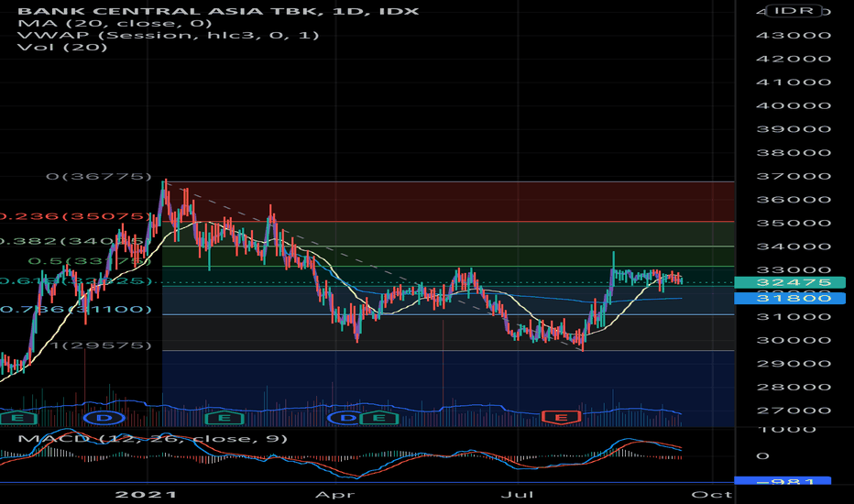Click the red earnings E marker
854x504 pixels.
[561, 418]
